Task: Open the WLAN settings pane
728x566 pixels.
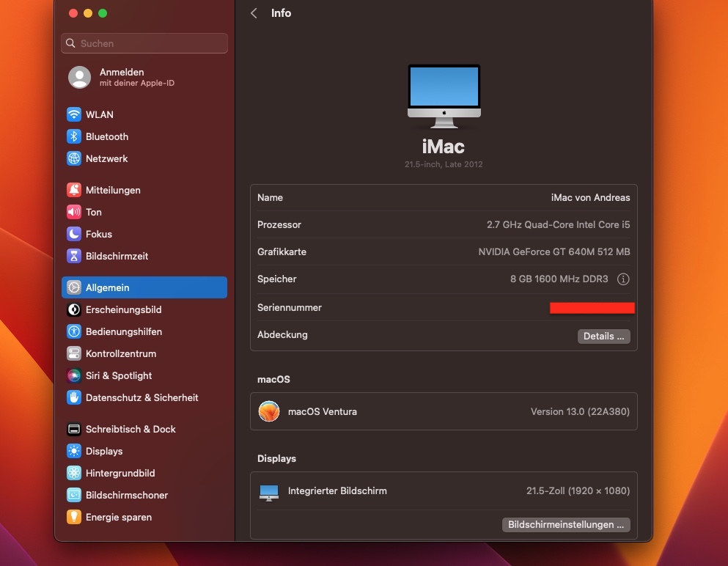Action: (x=144, y=114)
